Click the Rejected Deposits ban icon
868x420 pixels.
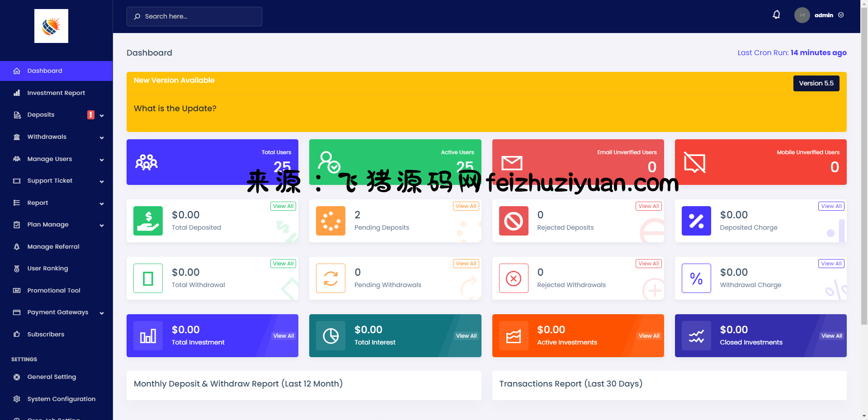(x=514, y=221)
